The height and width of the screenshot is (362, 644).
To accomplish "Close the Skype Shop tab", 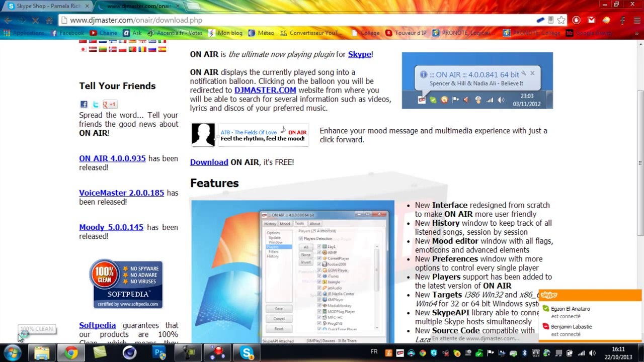I will (x=86, y=6).
